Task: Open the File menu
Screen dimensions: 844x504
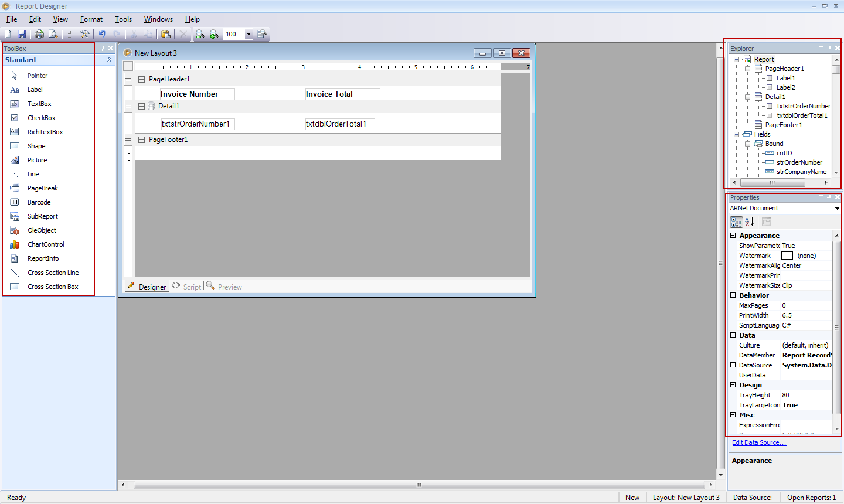Action: 12,19
